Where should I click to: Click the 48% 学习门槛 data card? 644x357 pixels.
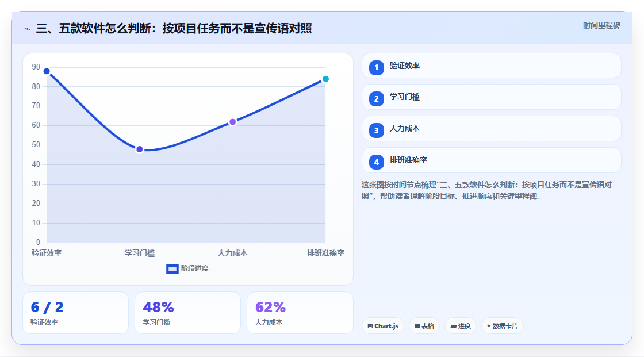(187, 313)
